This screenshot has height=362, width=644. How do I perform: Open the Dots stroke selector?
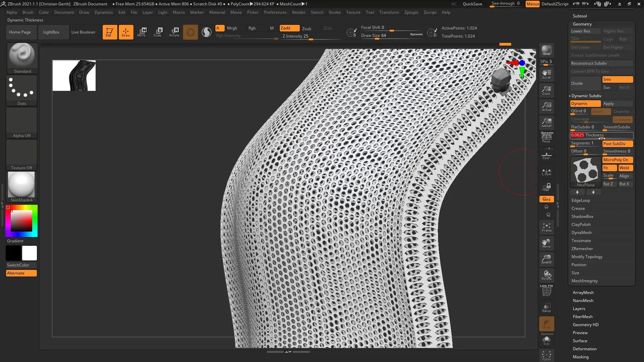(21, 90)
